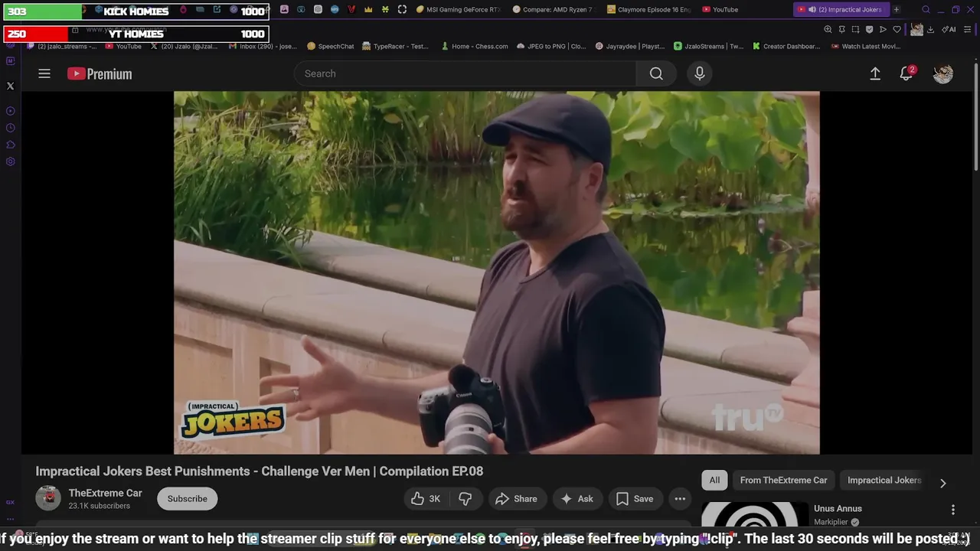
Task: Select the All filter chip
Action: click(714, 480)
